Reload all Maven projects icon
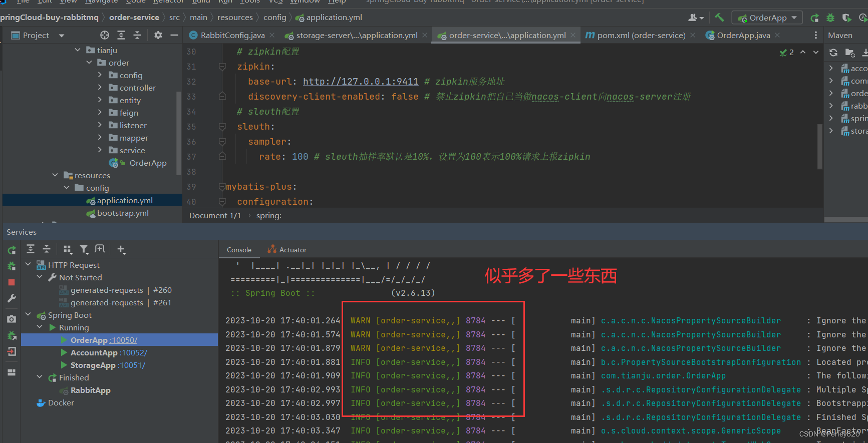This screenshot has height=443, width=868. 833,53
